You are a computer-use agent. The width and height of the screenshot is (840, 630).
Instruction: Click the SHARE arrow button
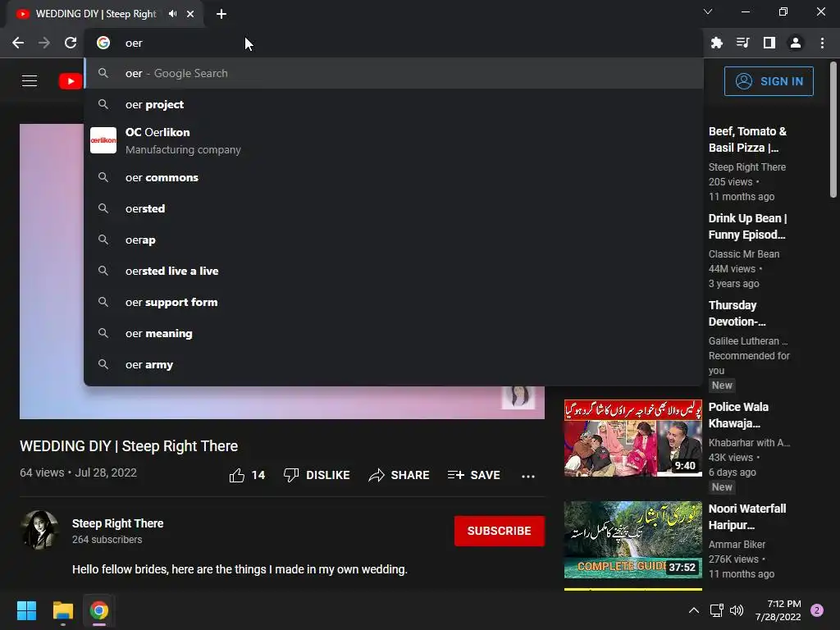399,475
